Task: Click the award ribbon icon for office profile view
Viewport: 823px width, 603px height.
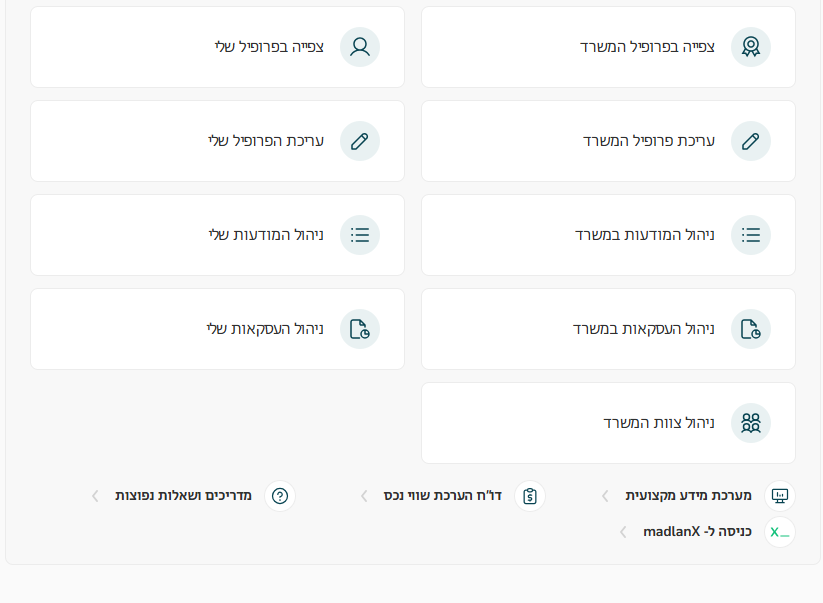Action: click(x=750, y=47)
